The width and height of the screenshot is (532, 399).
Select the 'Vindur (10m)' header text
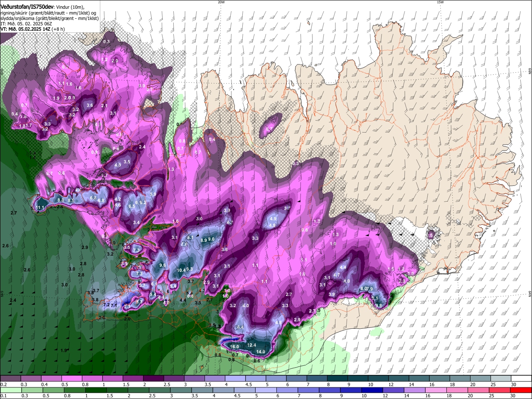pyautogui.click(x=70, y=7)
